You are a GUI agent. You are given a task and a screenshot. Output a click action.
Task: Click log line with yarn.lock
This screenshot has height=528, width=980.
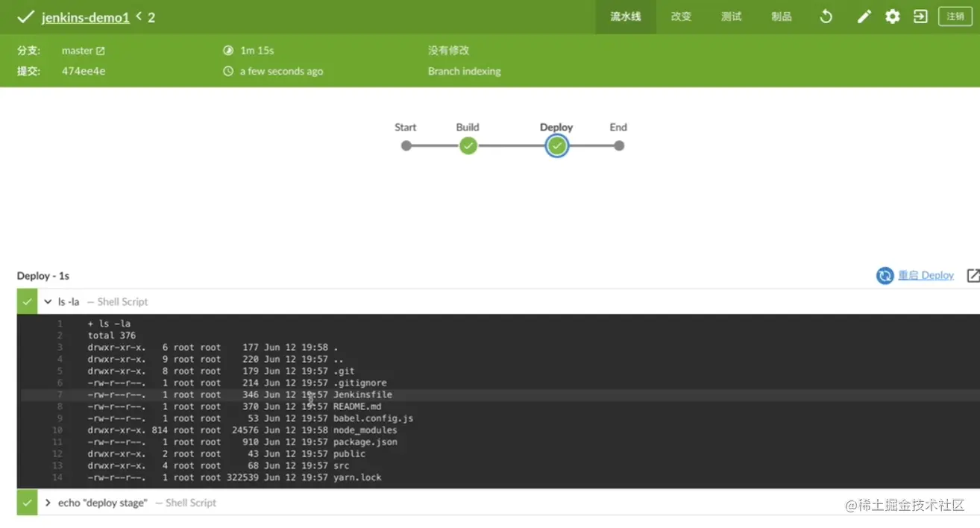[500, 477]
